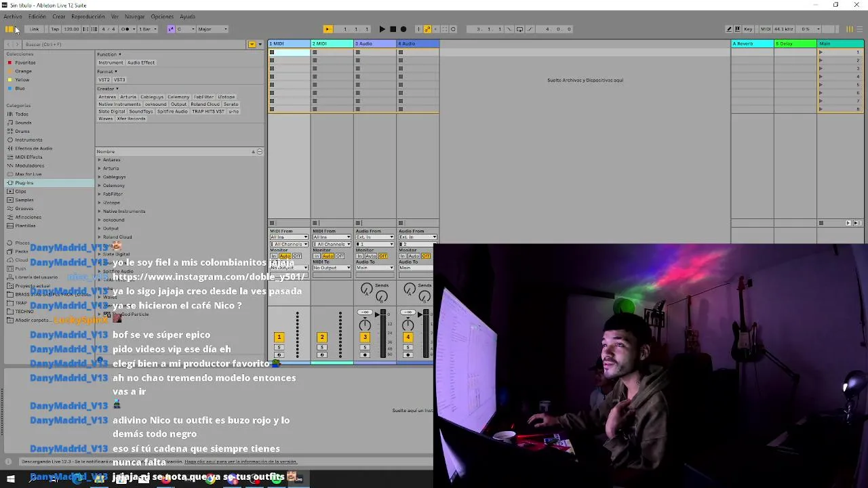Screen dimensions: 868x488
Task: Open the quantization 1 Bar dropdown
Action: 147,29
